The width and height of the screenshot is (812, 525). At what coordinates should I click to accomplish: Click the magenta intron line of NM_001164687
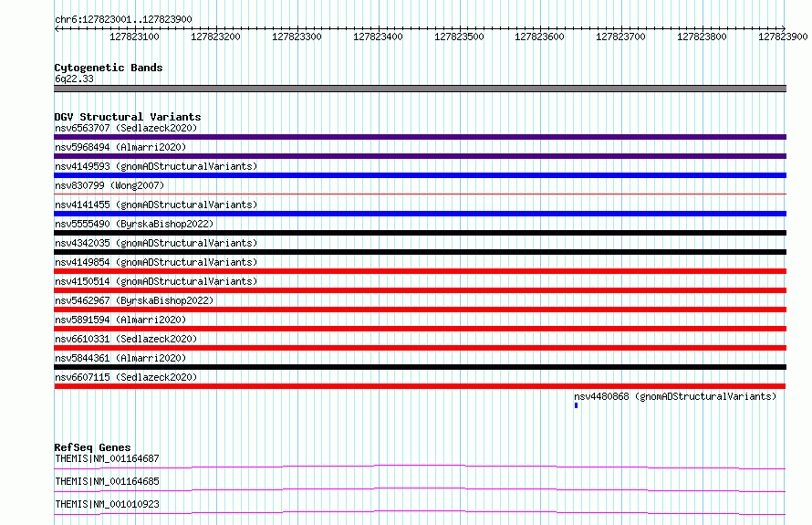click(420, 467)
